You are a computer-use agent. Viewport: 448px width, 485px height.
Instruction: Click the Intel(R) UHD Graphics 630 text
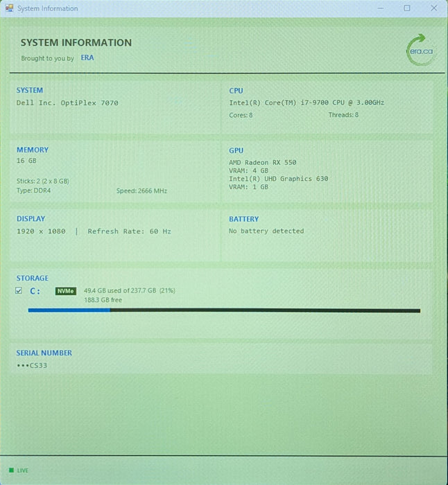278,179
